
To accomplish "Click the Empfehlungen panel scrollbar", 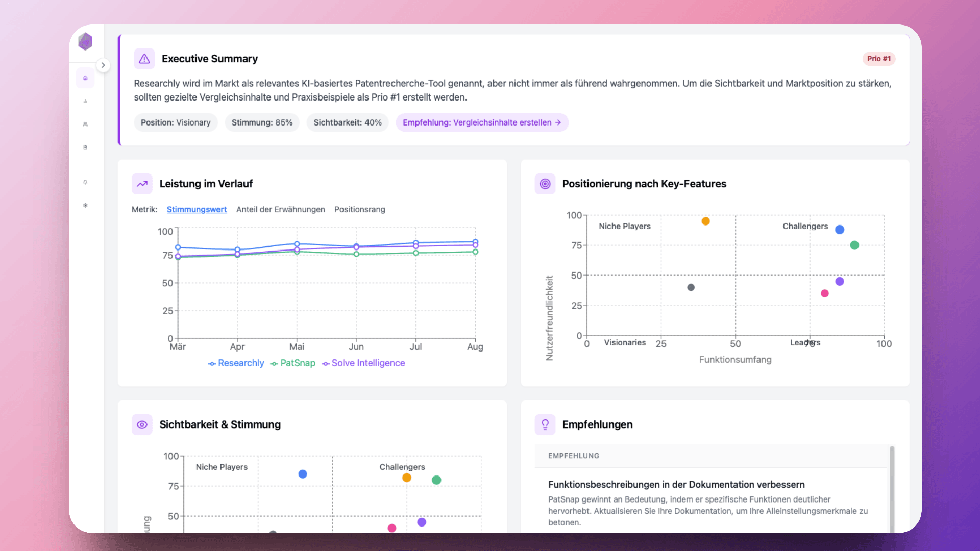I will [x=892, y=487].
